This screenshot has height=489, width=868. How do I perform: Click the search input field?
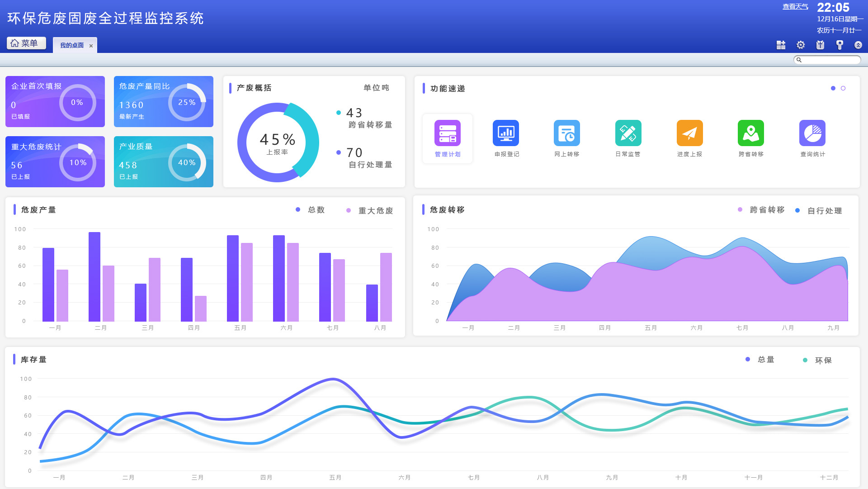click(827, 60)
